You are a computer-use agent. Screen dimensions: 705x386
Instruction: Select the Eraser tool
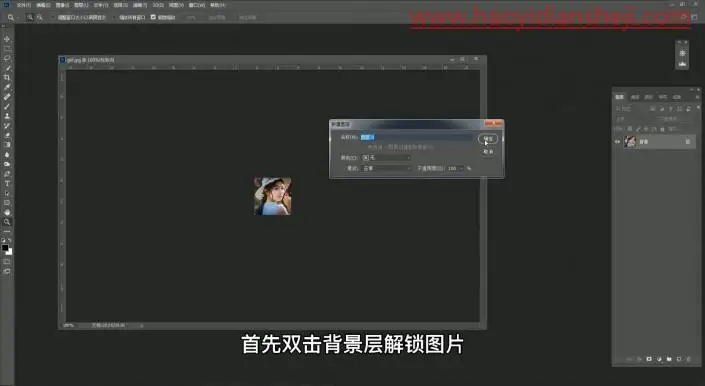click(x=7, y=135)
